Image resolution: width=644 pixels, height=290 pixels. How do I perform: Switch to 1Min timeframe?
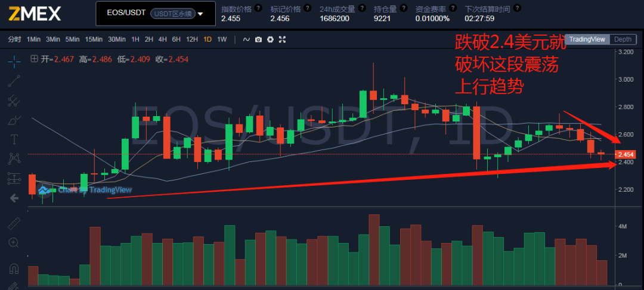click(x=33, y=39)
